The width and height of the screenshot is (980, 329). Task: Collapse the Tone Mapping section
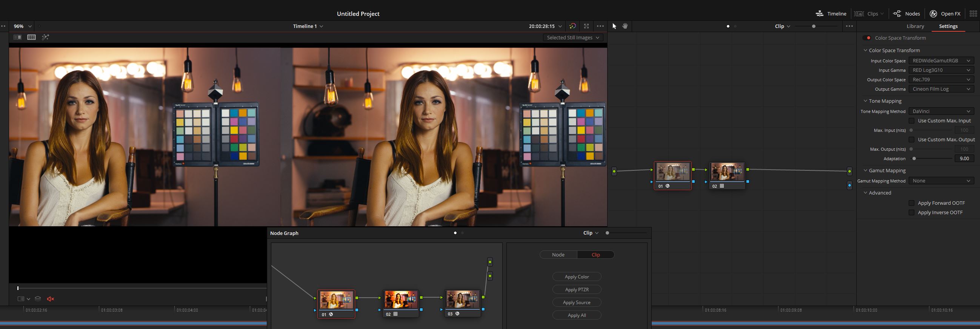(866, 101)
